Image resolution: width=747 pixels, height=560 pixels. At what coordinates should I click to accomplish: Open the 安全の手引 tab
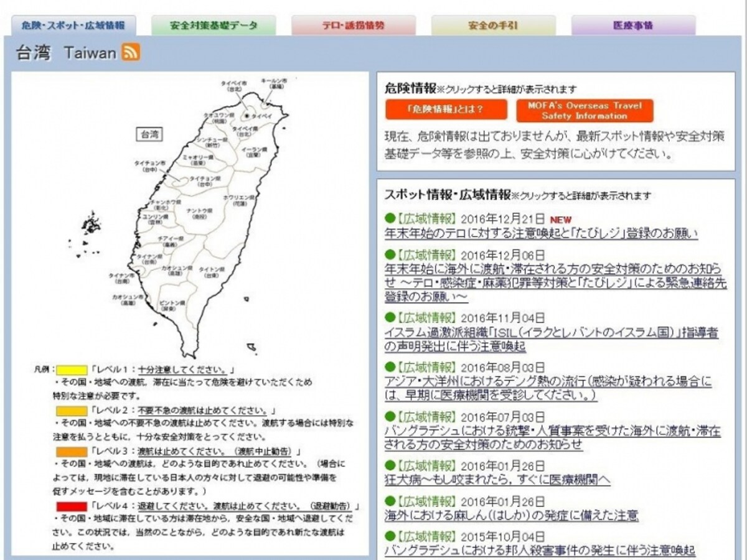point(493,26)
